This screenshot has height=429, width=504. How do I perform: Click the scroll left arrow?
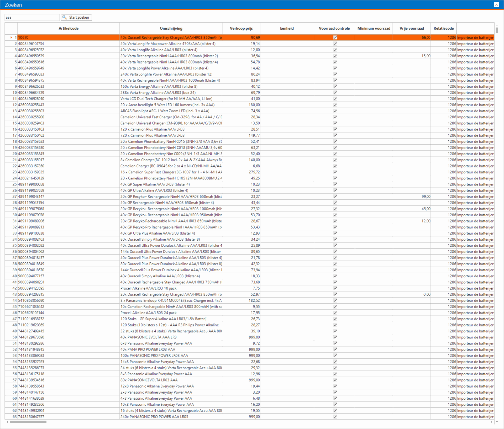tap(7, 422)
